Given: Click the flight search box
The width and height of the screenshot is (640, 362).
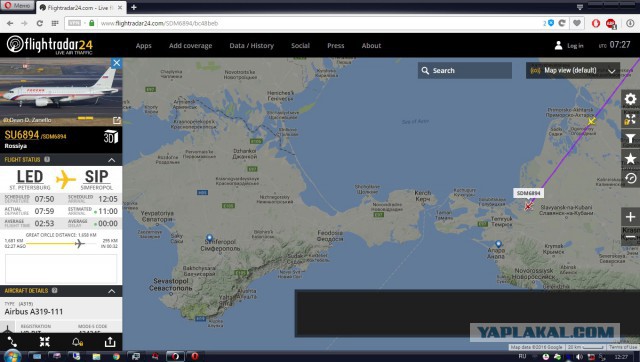Looking at the screenshot, I should pyautogui.click(x=464, y=71).
